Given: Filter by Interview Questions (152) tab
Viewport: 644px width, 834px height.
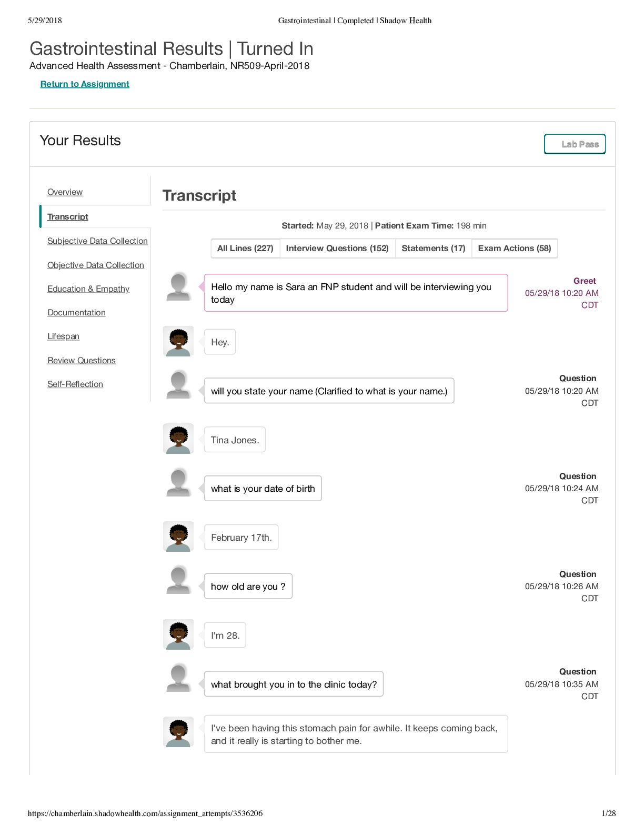Looking at the screenshot, I should (x=337, y=249).
